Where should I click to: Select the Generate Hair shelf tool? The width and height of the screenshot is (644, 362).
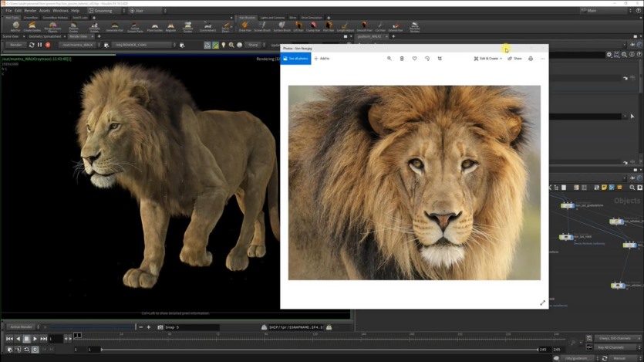(x=115, y=27)
